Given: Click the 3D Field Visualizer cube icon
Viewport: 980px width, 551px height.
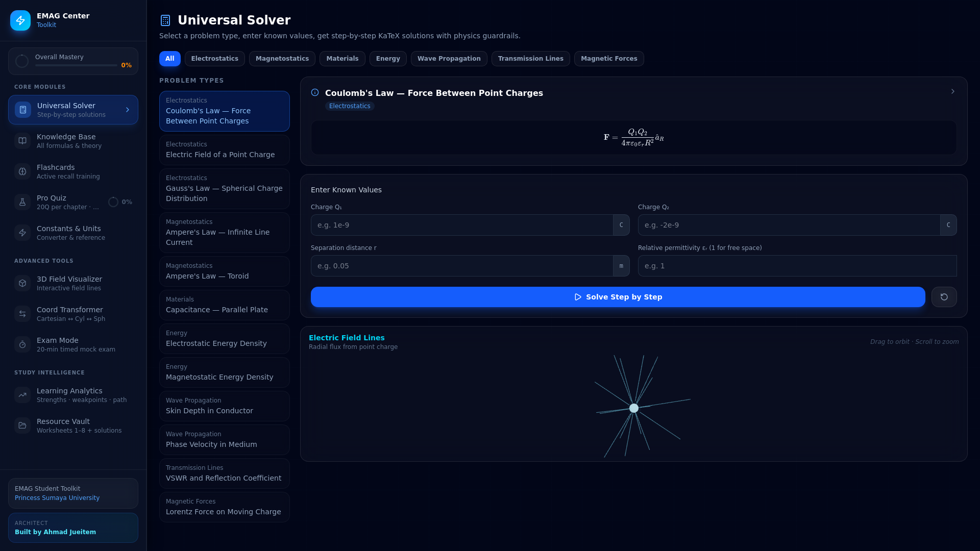Looking at the screenshot, I should click(x=22, y=283).
